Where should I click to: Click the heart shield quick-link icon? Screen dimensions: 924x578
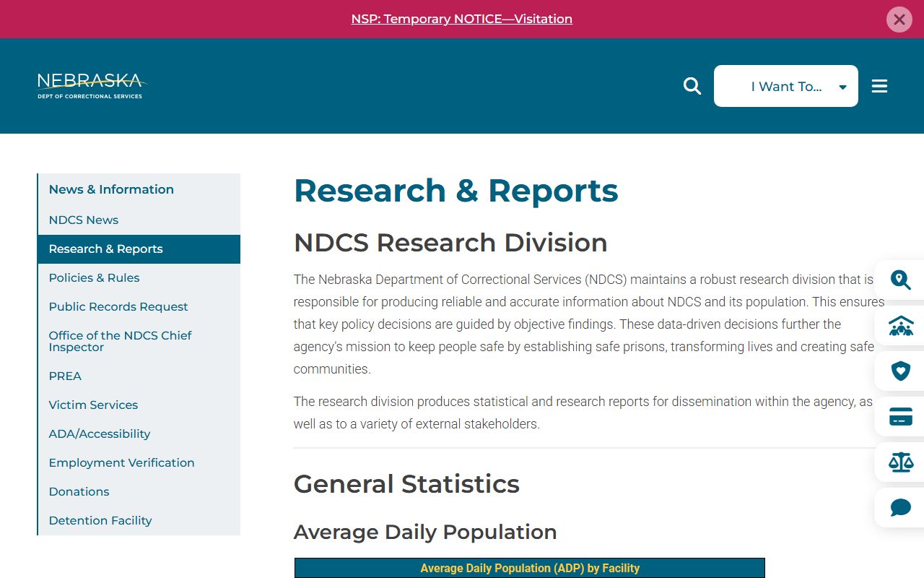coord(900,371)
